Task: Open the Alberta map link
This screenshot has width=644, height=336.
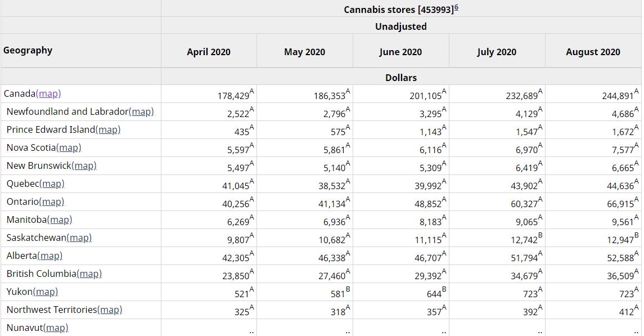Action: [x=49, y=256]
